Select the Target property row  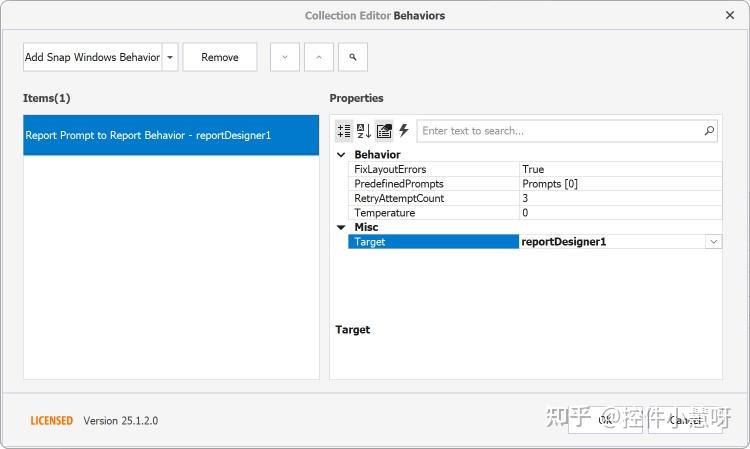point(433,242)
